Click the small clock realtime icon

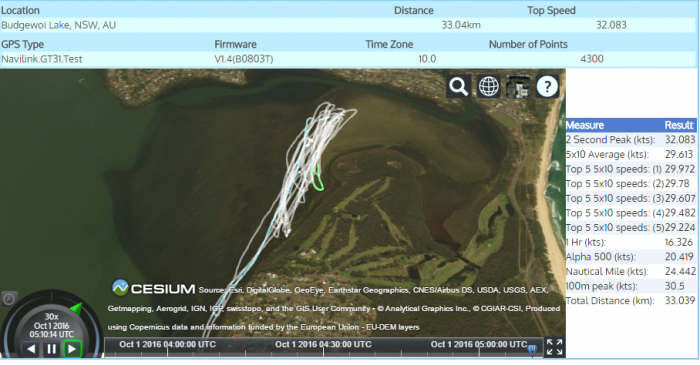point(9,299)
